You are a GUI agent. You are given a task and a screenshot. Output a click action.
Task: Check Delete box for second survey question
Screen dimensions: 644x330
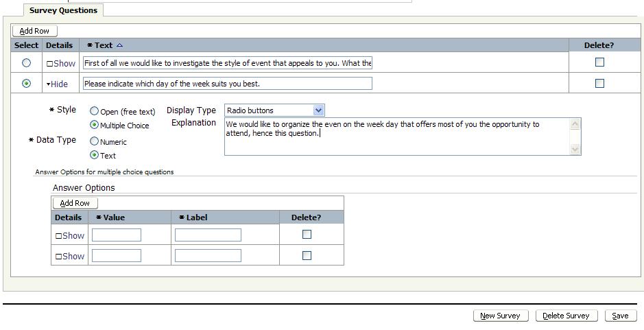click(x=599, y=83)
